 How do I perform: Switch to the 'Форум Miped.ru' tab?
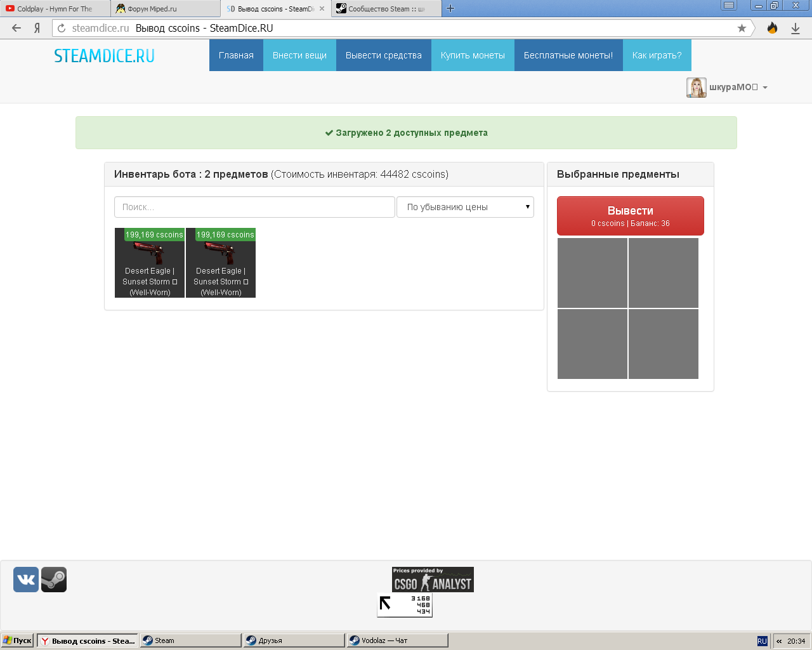(165, 9)
